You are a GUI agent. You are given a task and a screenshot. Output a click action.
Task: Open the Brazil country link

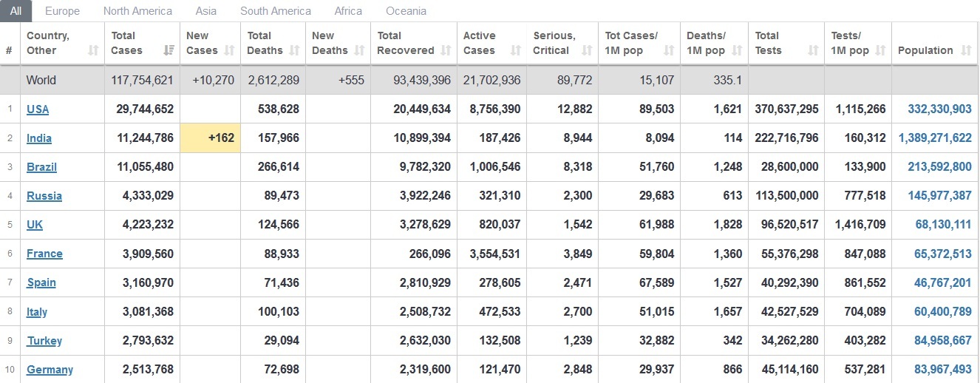pos(41,167)
